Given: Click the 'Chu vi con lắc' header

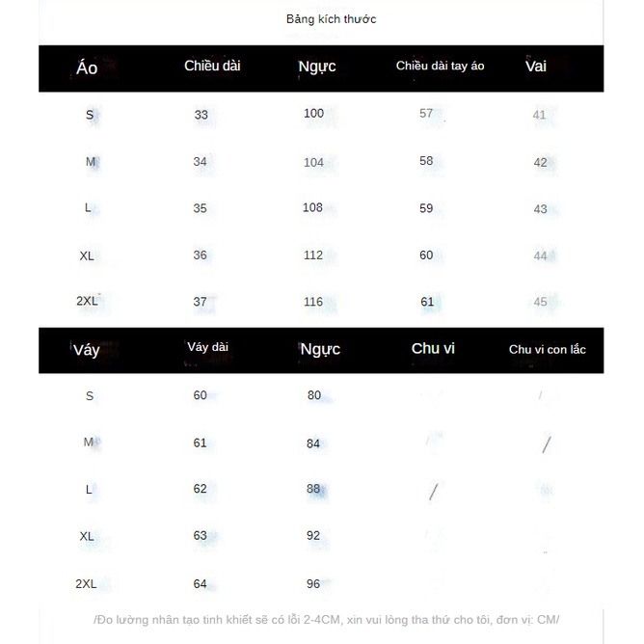Looking at the screenshot, I should [x=547, y=349].
